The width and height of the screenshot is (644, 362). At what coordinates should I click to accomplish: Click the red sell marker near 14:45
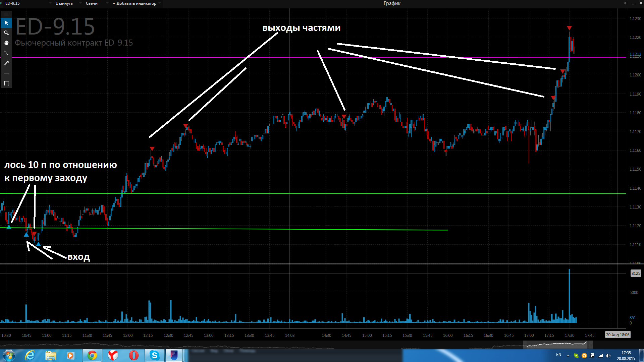pos(344,116)
